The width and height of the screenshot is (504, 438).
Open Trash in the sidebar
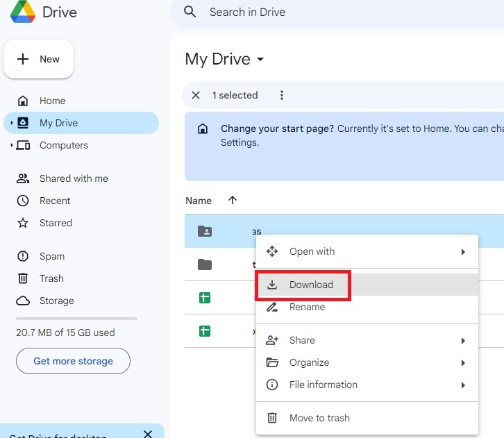[x=81, y=278]
